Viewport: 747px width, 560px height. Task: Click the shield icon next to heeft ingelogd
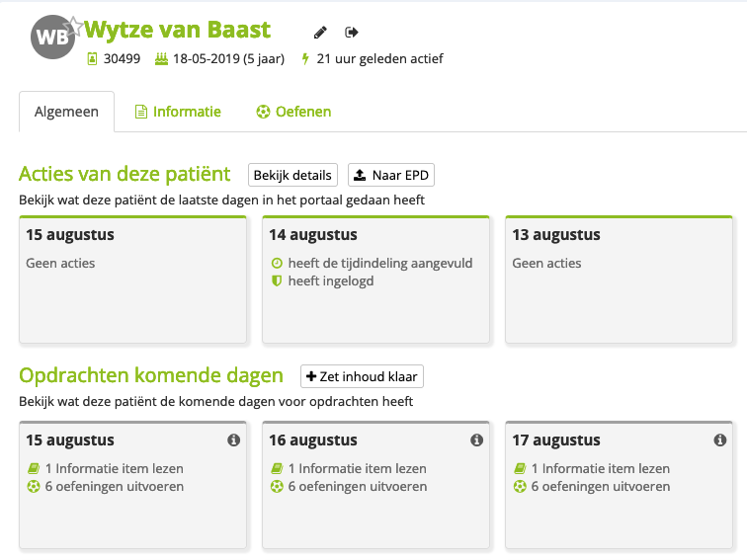(x=277, y=281)
